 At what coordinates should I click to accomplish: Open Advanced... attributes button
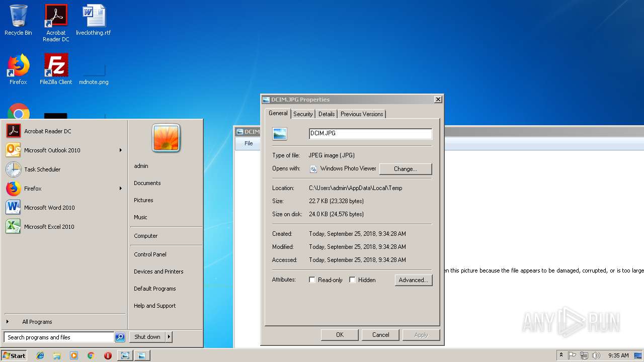414,280
